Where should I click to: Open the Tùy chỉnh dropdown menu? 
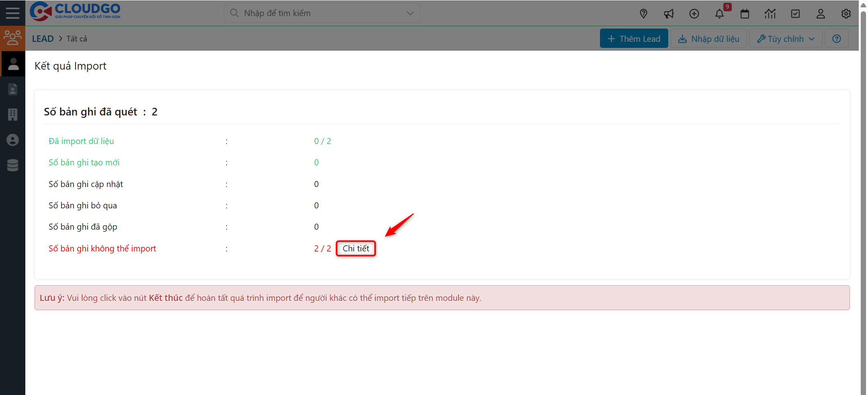(x=785, y=38)
